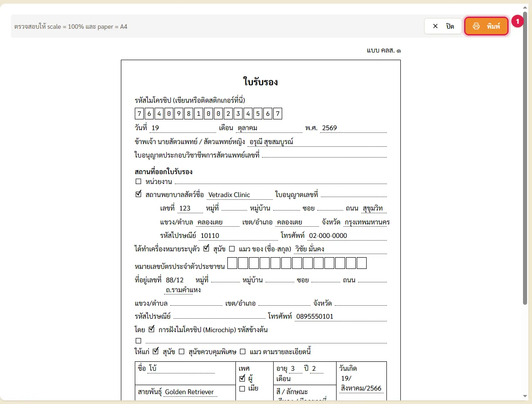The width and height of the screenshot is (532, 404).
Task: Click the แบบ คลส. ๑ form code
Action: pyautogui.click(x=384, y=50)
